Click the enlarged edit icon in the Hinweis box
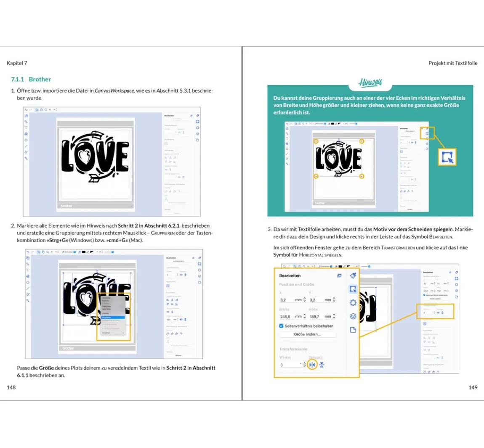 pos(447,157)
